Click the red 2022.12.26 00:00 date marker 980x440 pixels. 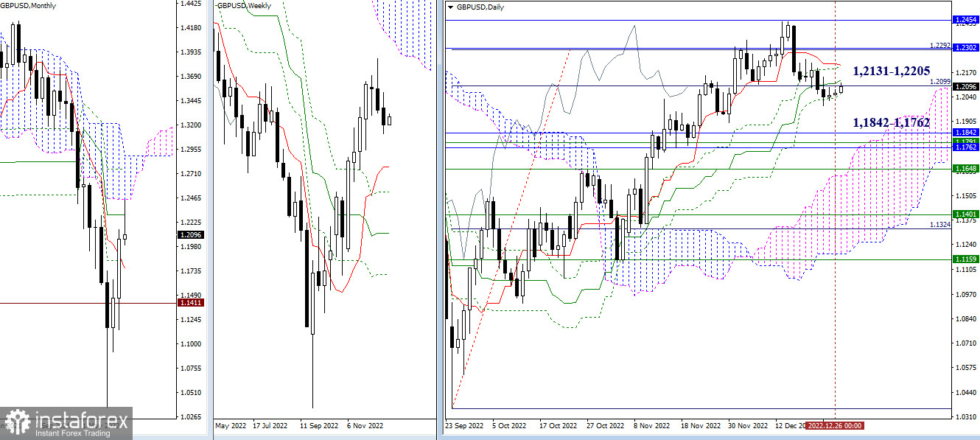tap(835, 426)
